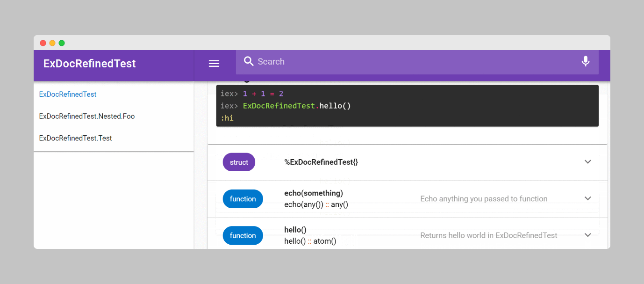
Task: Expand the hello function details chevron
Action: [x=588, y=235]
